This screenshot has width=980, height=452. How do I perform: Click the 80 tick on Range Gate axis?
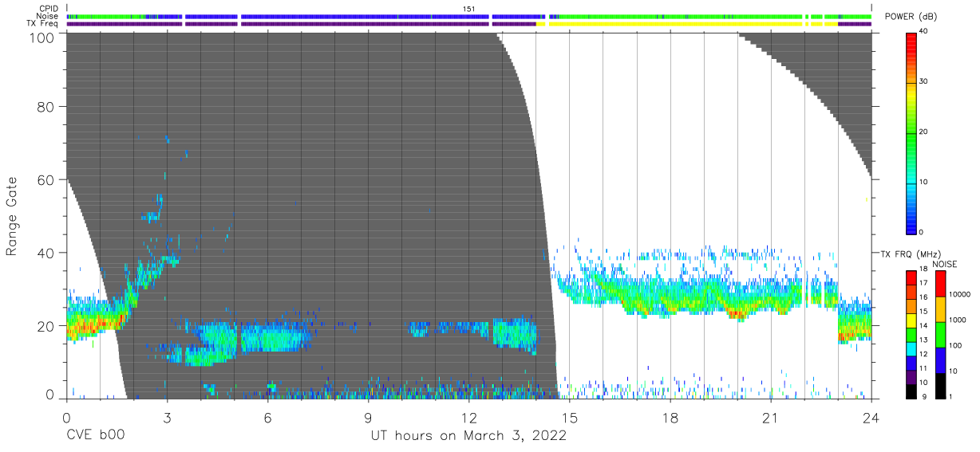tap(47, 106)
